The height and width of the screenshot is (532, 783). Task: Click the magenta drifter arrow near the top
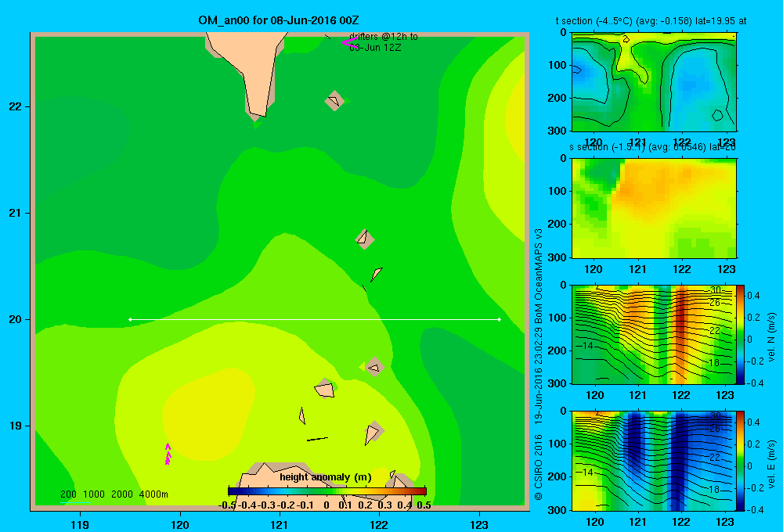pos(349,43)
